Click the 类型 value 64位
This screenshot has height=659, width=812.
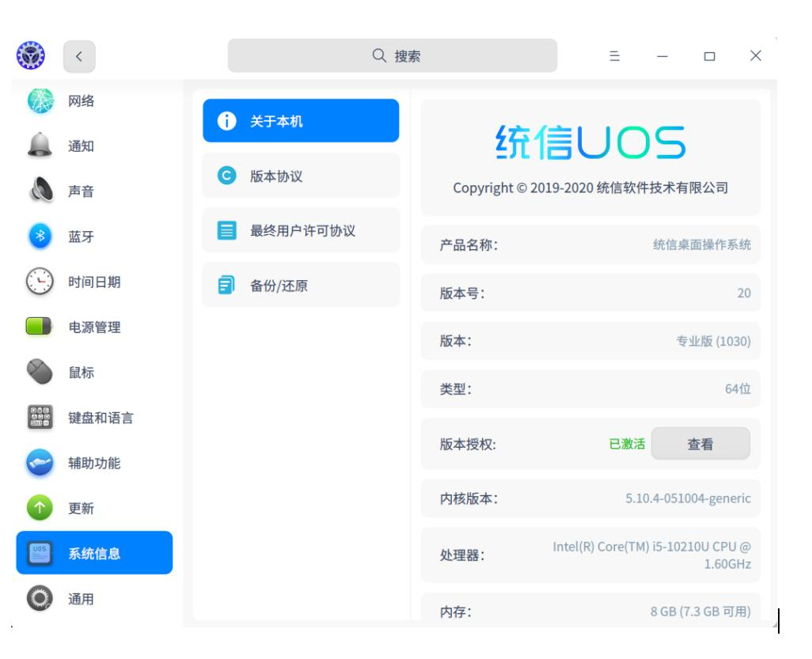(738, 388)
